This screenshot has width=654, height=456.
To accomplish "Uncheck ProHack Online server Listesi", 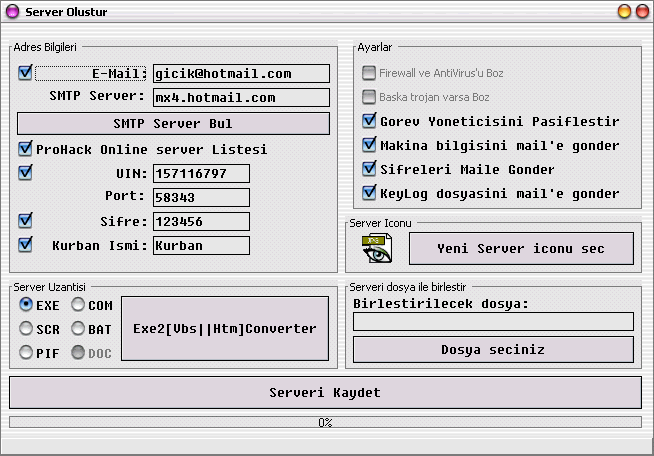I will tap(26, 149).
